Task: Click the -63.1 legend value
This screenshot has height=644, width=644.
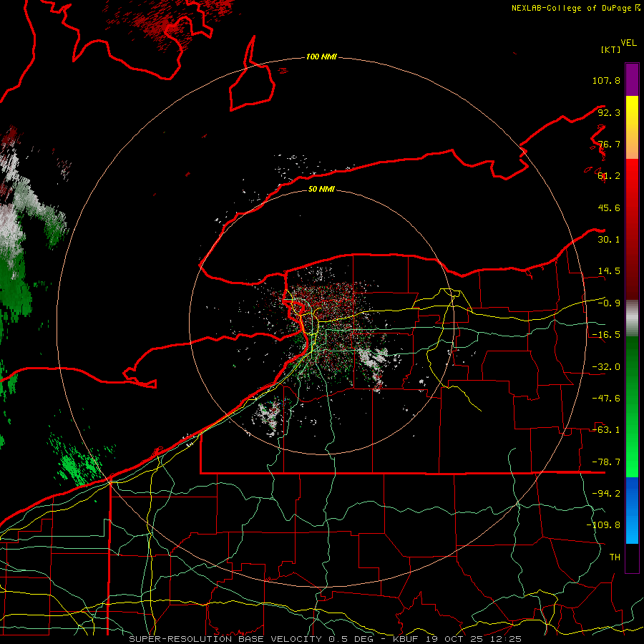Action: click(x=606, y=430)
